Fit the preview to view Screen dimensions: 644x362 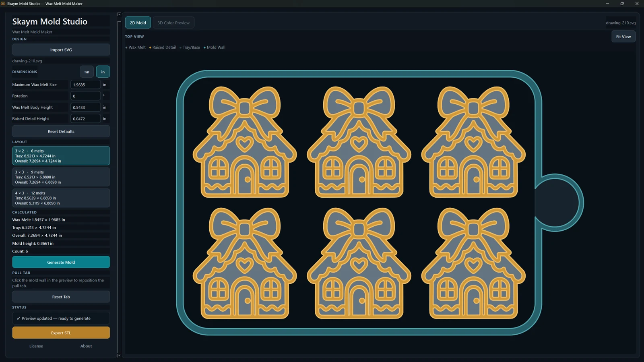pyautogui.click(x=623, y=37)
